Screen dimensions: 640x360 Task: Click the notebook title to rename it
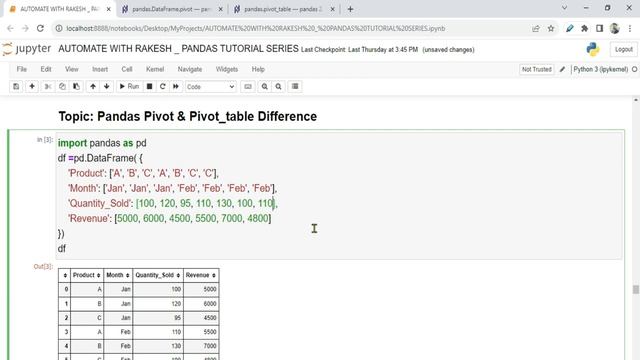[x=178, y=49]
